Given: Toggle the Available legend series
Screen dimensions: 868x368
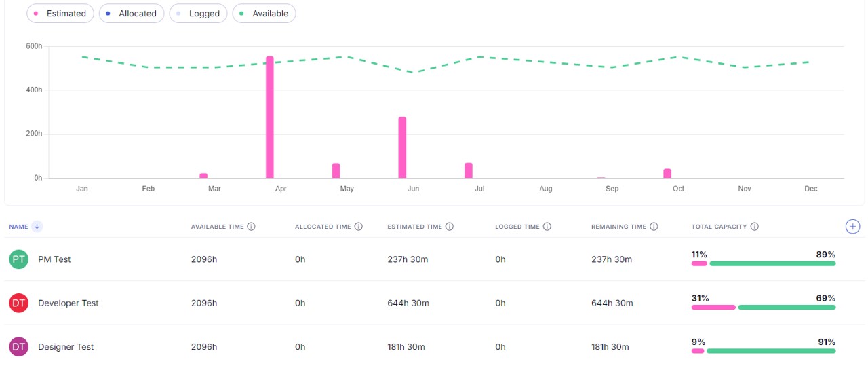Looking at the screenshot, I should (264, 14).
